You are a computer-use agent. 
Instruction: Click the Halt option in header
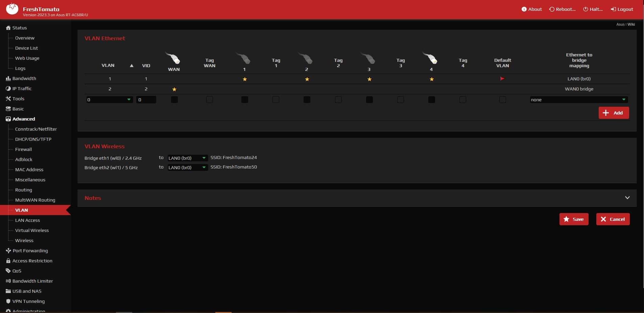[593, 9]
